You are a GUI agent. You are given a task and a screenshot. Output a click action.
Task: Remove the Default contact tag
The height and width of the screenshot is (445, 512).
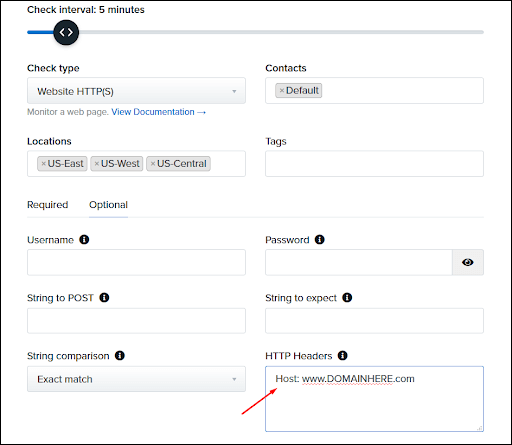(282, 91)
